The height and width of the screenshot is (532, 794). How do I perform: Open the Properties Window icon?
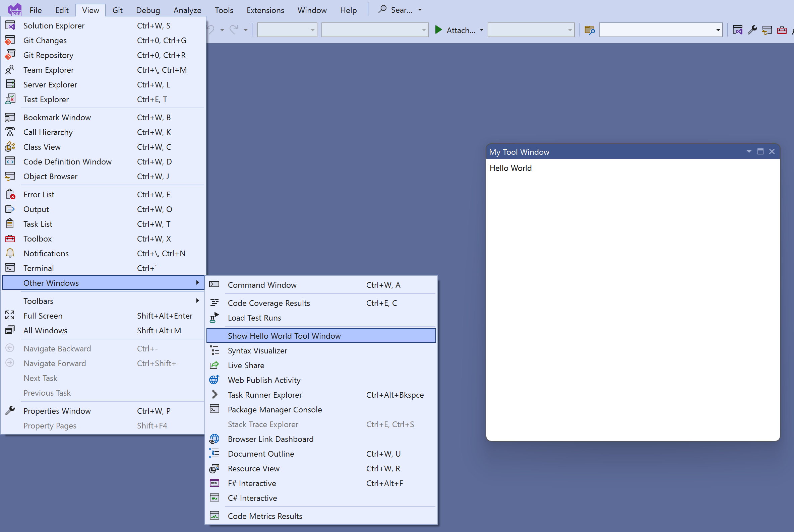click(x=10, y=410)
